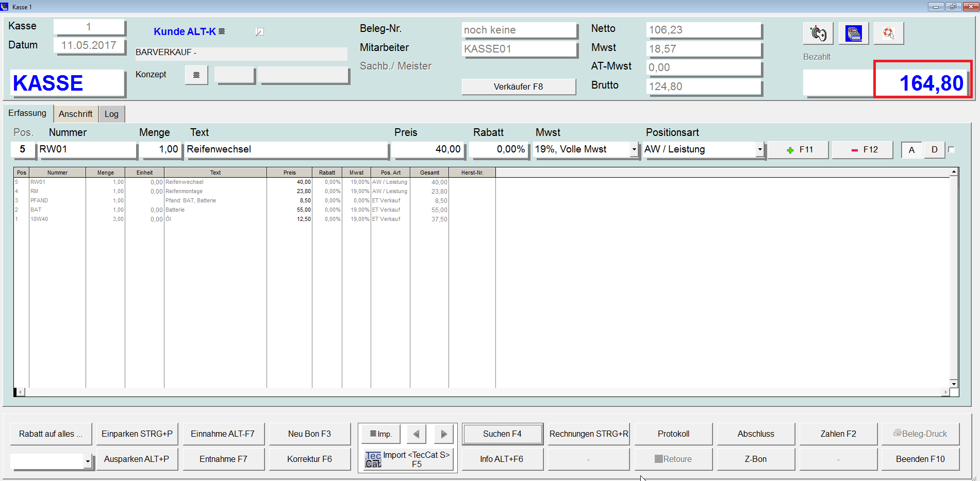The image size is (980, 481).
Task: Click the left arrow import navigation button
Action: [417, 434]
